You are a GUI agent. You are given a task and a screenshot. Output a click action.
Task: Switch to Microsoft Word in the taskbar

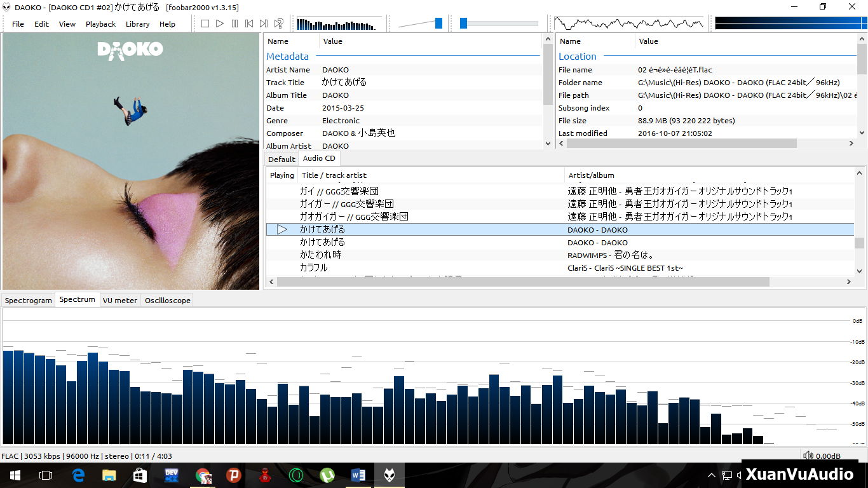358,475
